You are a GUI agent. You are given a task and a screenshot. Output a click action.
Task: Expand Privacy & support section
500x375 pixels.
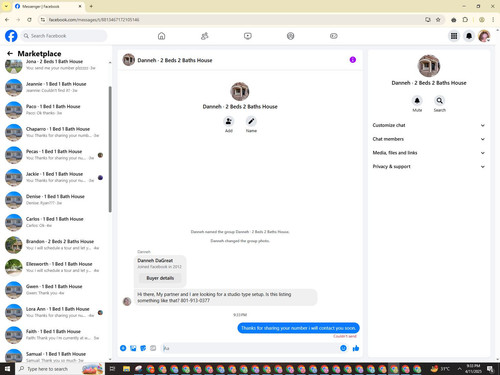point(429,166)
